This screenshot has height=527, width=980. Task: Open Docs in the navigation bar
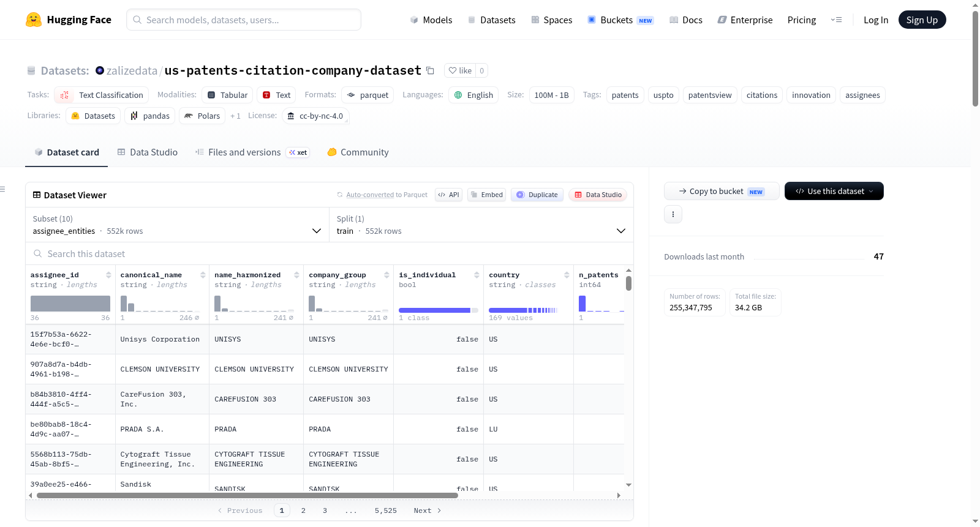[685, 20]
